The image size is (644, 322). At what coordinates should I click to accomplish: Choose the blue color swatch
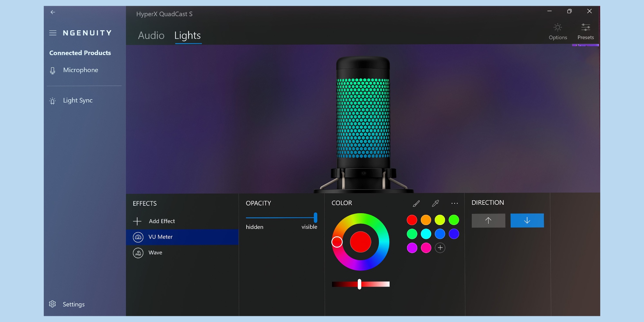click(440, 234)
